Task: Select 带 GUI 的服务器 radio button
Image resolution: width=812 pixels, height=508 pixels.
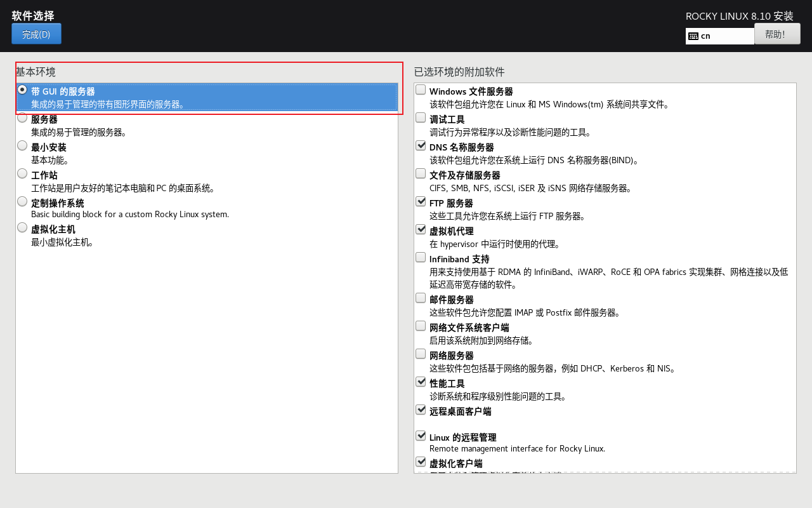Action: pos(22,90)
